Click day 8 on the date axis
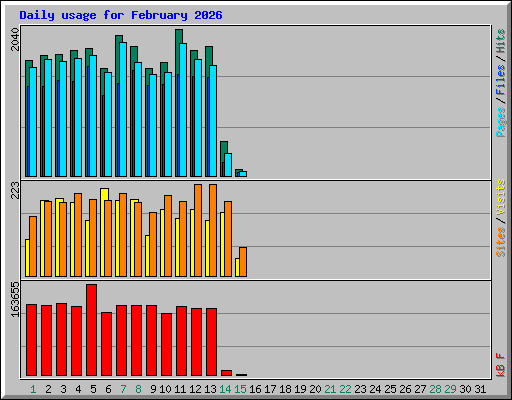Screen dimensions: 512x400 click(138, 389)
